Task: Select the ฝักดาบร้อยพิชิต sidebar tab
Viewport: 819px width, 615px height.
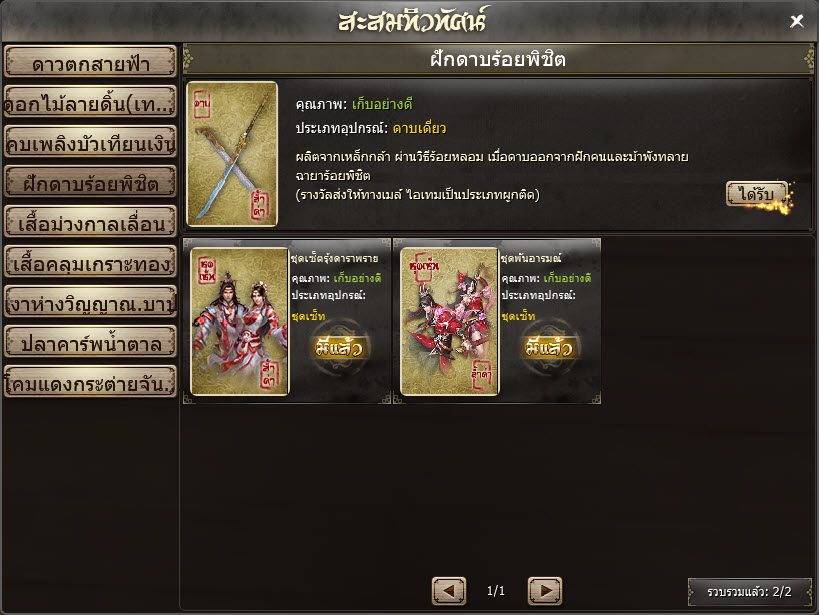Action: tap(90, 181)
